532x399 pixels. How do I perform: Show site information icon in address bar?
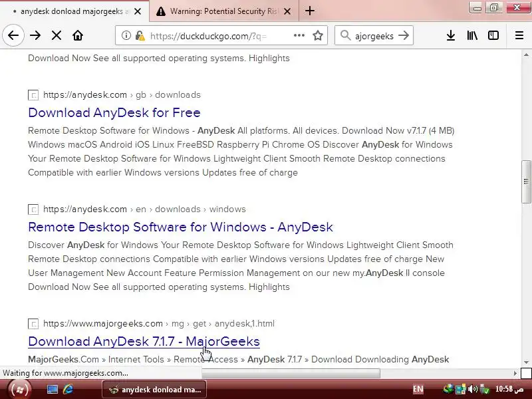(x=126, y=35)
